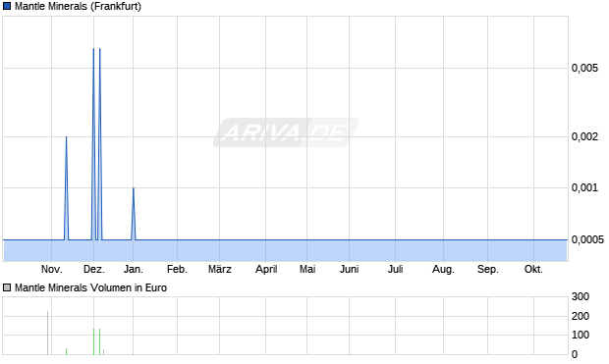This screenshot has height=364, width=609.
Task: Click the 100 volume axis value
Action: (581, 335)
